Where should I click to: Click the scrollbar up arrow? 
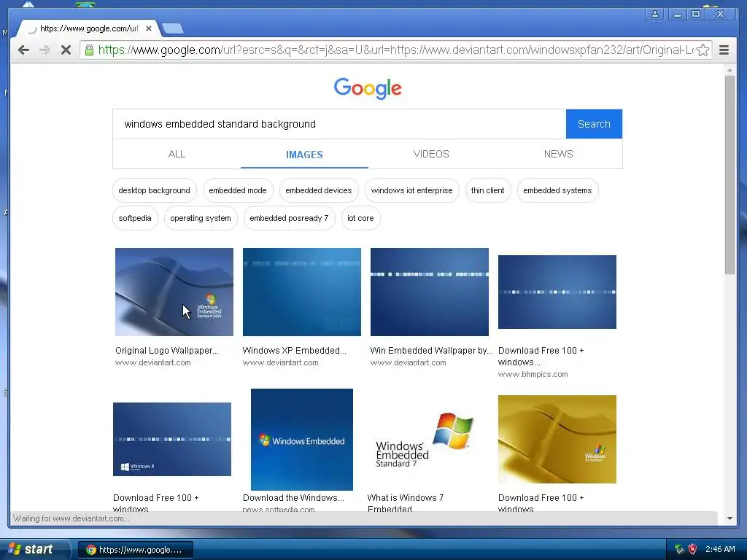pyautogui.click(x=729, y=70)
